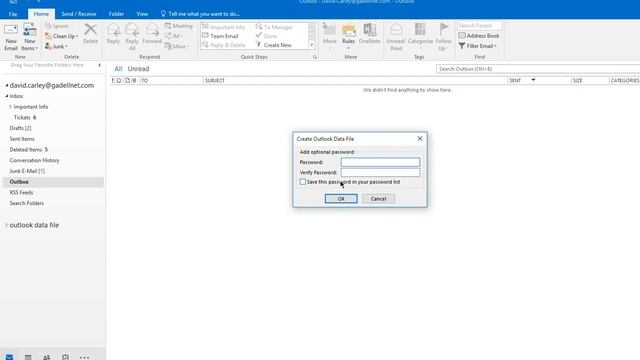Expand the Quick Steps dialog launcher
640x360 pixels.
315,57
